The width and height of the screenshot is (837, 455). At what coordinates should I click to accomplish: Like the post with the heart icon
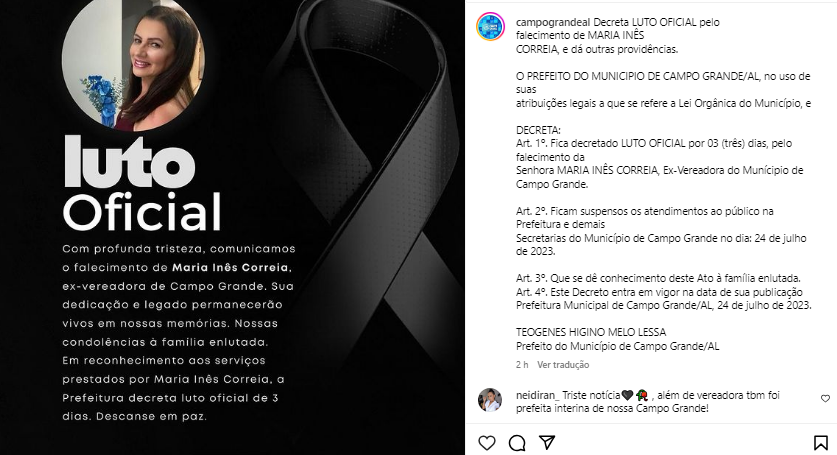coord(486,443)
